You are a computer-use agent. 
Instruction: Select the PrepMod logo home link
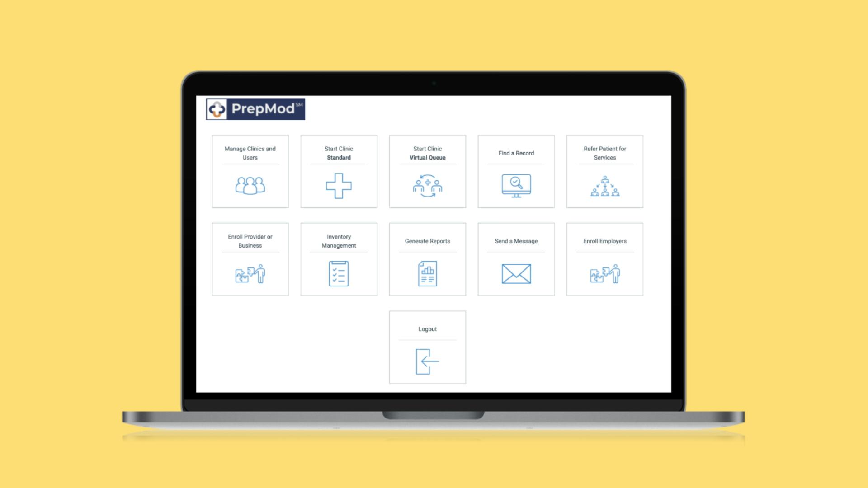point(255,108)
